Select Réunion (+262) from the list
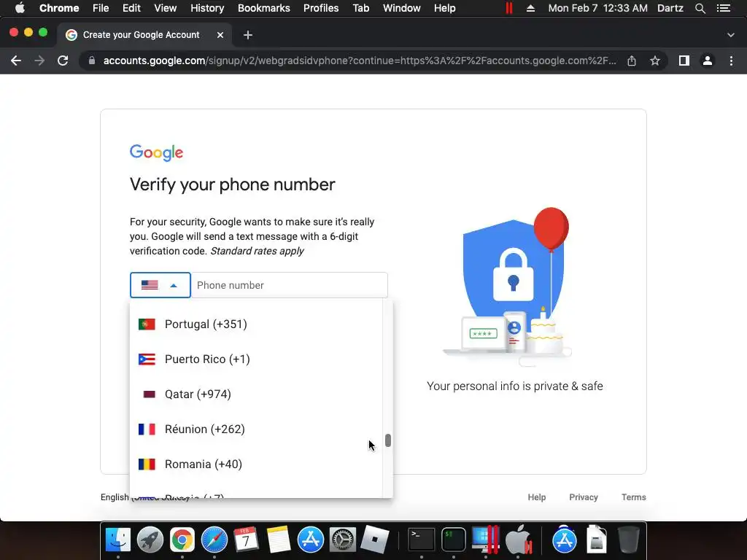Image resolution: width=747 pixels, height=560 pixels. pyautogui.click(x=256, y=429)
